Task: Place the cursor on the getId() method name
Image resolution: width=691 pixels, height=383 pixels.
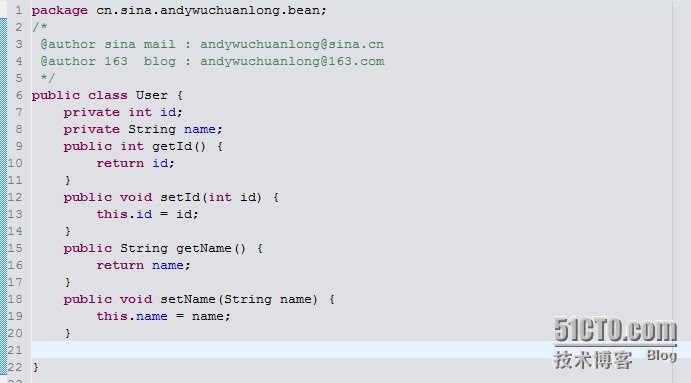Action: coord(179,146)
